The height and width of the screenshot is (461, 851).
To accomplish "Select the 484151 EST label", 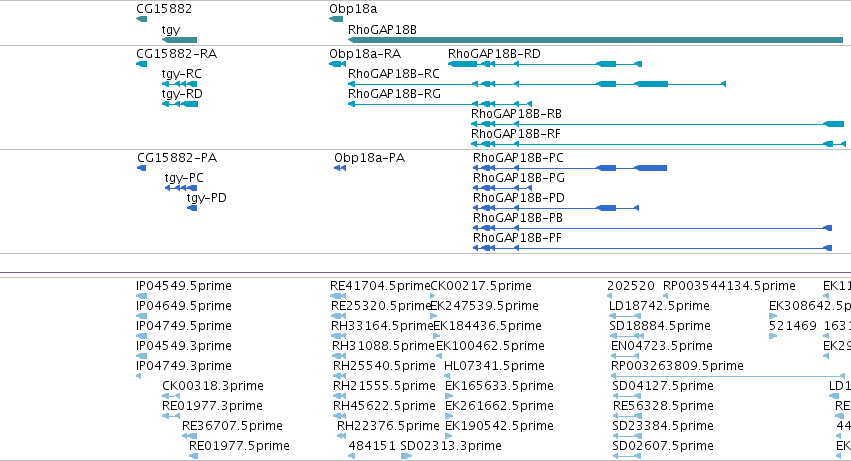I will tap(372, 446).
